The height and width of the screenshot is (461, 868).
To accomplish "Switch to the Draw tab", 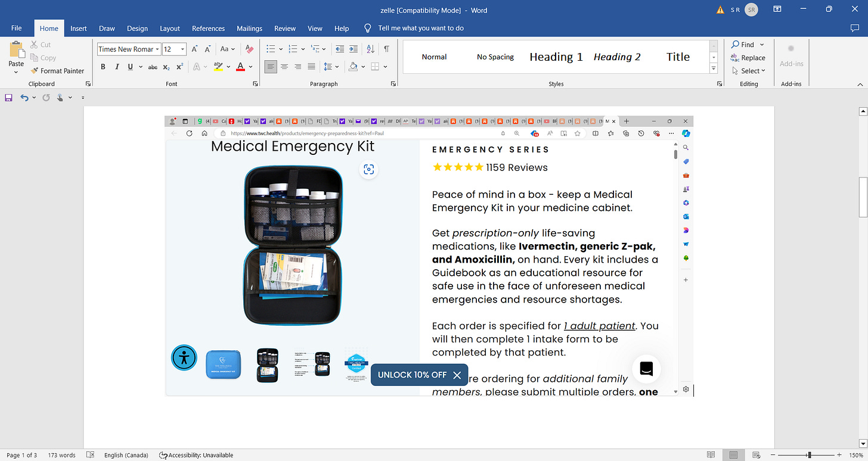I will click(107, 28).
